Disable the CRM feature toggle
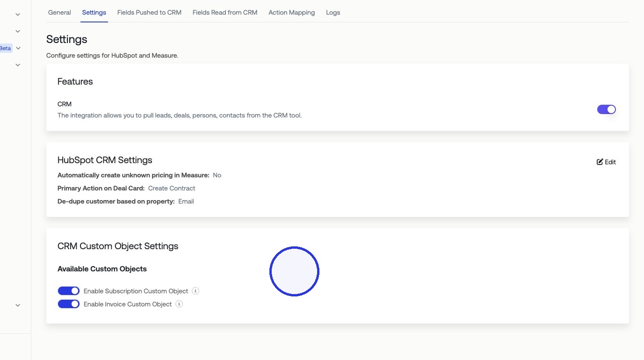This screenshot has width=644, height=360. [607, 109]
